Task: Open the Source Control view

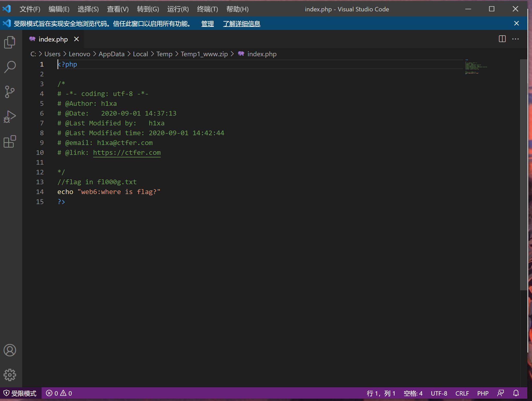Action: tap(10, 92)
